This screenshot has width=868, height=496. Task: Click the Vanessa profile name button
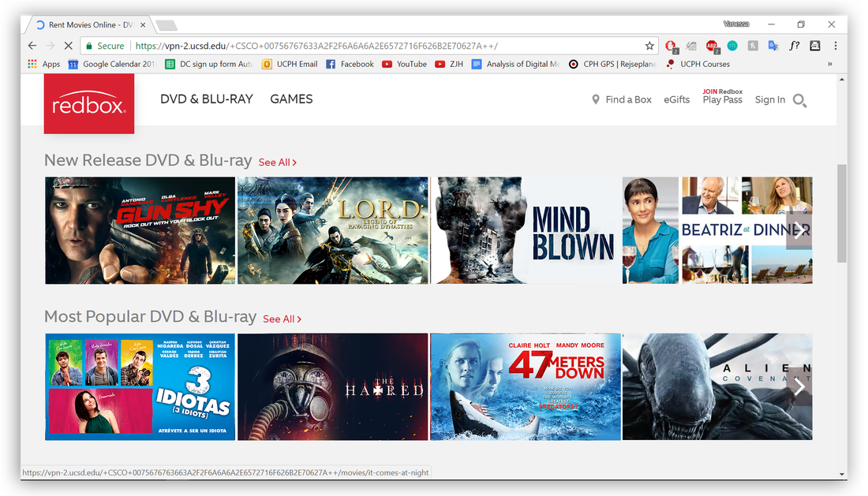point(736,24)
